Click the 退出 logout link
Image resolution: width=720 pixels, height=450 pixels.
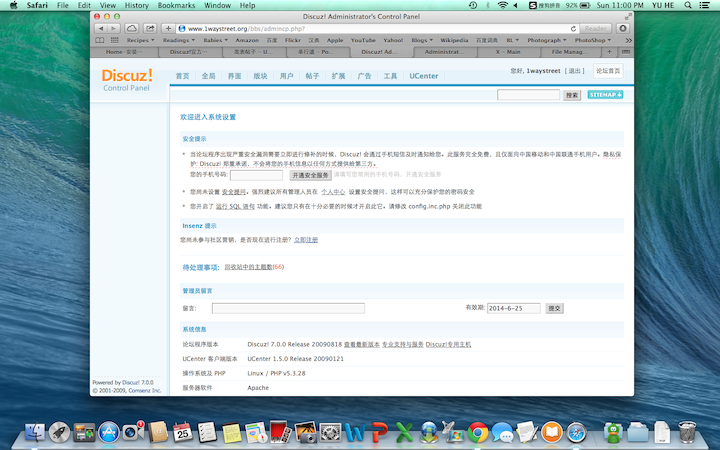coord(574,71)
